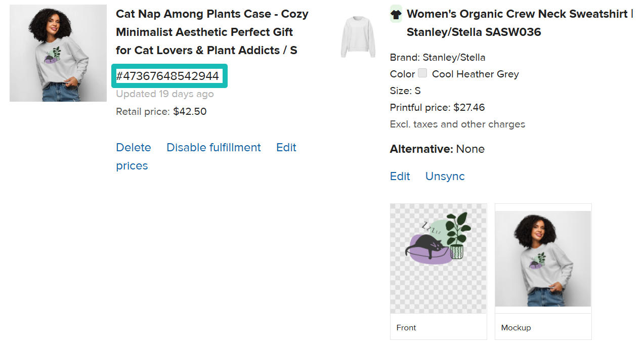Select variant ID #47367648542944

click(168, 76)
